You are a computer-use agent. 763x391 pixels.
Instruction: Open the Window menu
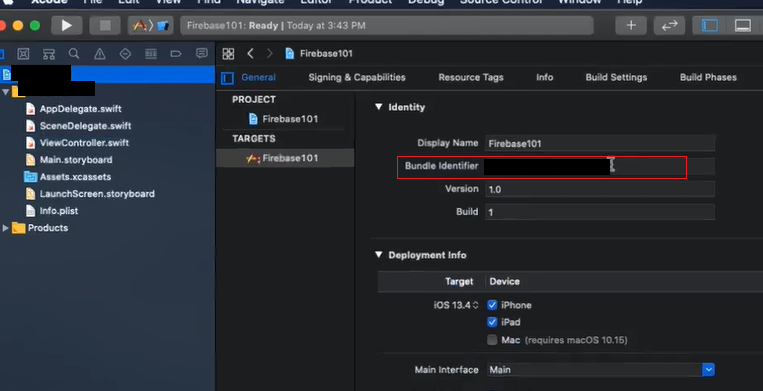click(579, 2)
